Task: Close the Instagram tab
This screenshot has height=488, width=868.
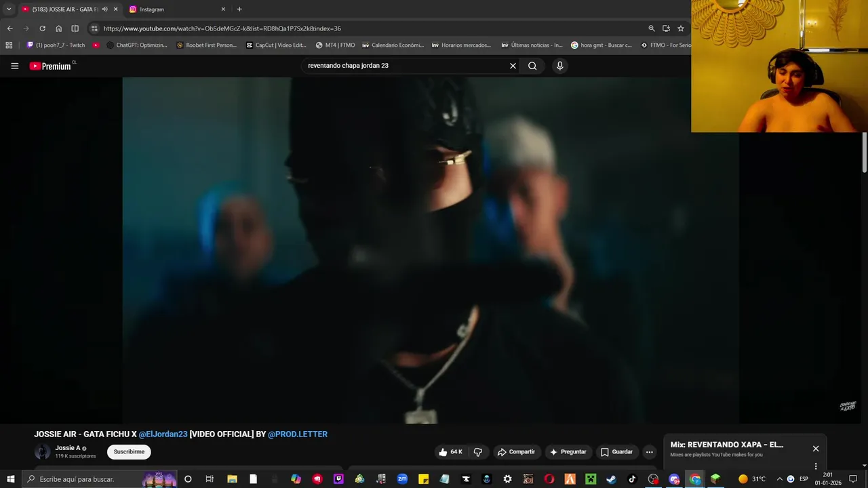Action: coord(223,9)
